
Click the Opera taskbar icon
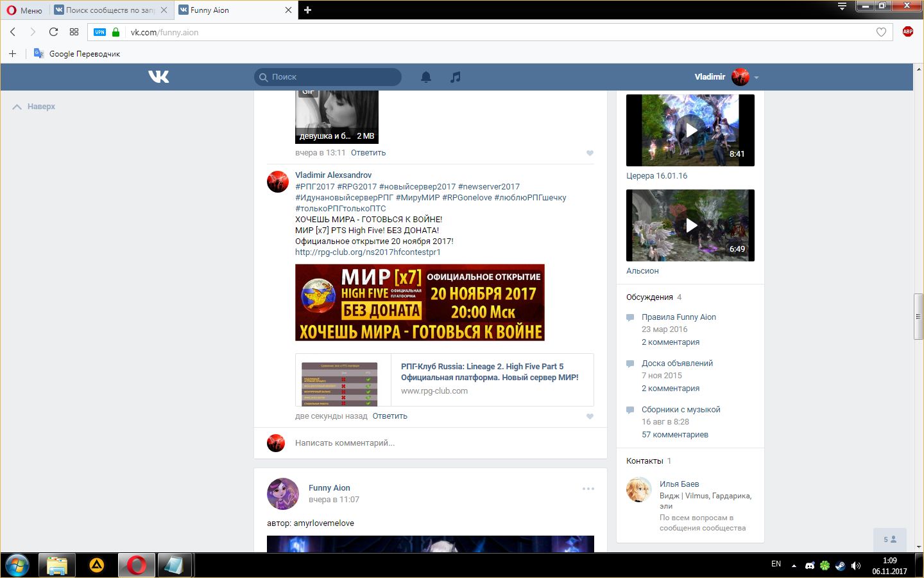136,565
